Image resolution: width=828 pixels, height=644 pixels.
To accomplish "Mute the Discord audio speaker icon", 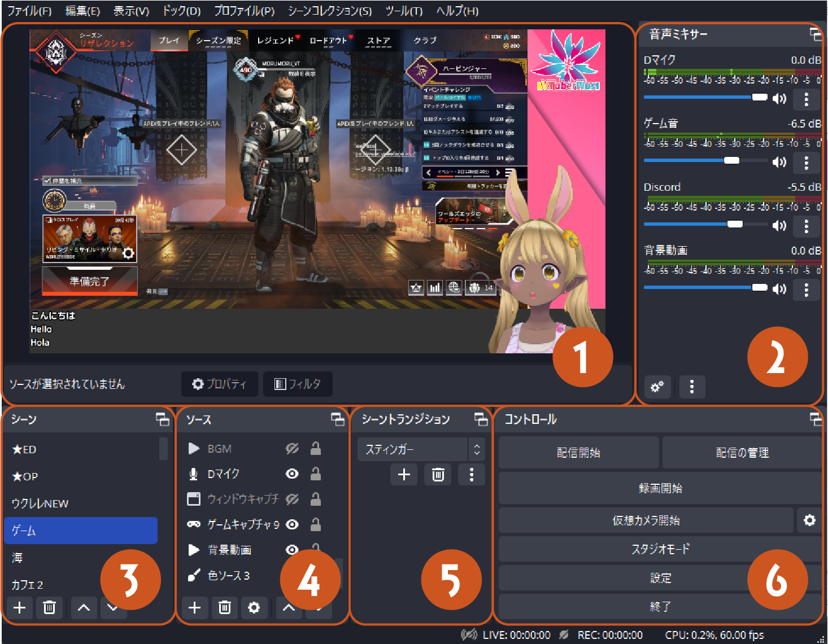I will coord(779,226).
